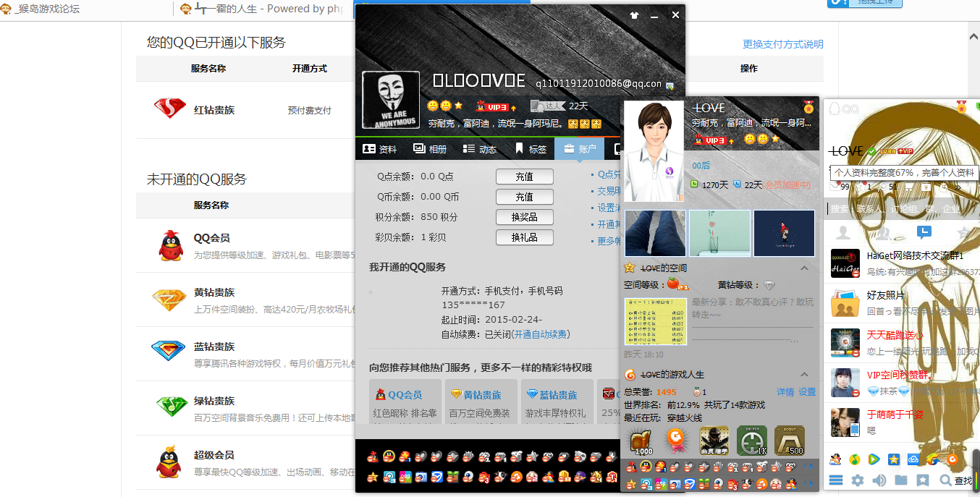Click the speaker sound icon in QQ panel
Image resolution: width=980 pixels, height=497 pixels.
pyautogui.click(x=879, y=480)
